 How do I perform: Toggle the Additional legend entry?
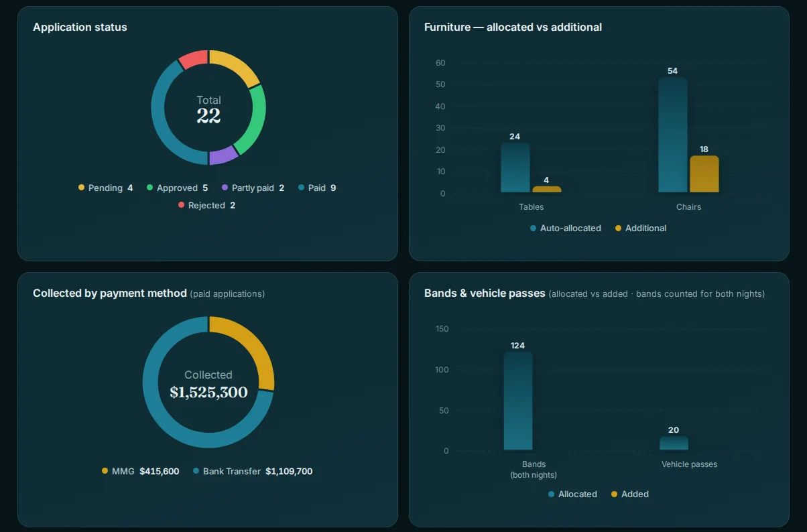coord(641,228)
